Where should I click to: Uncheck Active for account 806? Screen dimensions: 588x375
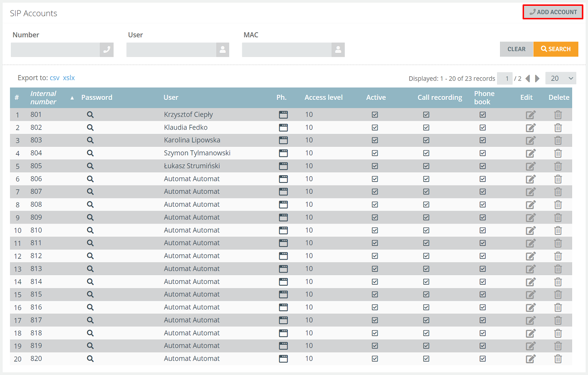click(x=375, y=179)
